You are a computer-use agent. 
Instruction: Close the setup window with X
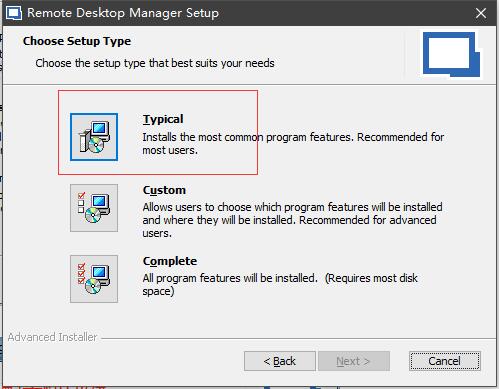[x=481, y=13]
